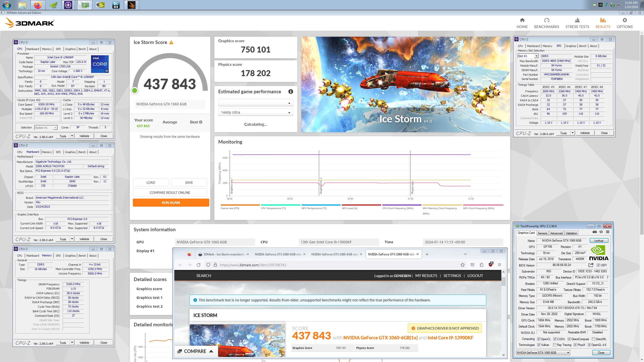This screenshot has width=644, height=362.
Task: Click the SAVE result button
Action: [x=189, y=183]
